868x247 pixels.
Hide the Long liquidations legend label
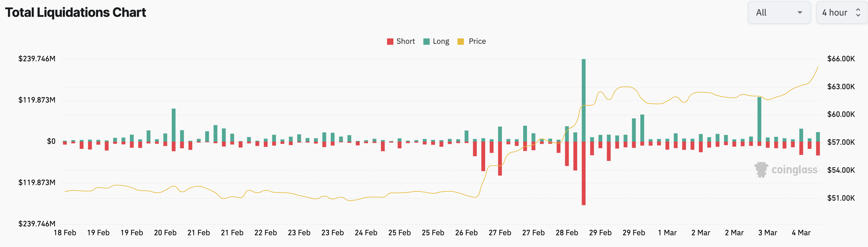click(441, 42)
